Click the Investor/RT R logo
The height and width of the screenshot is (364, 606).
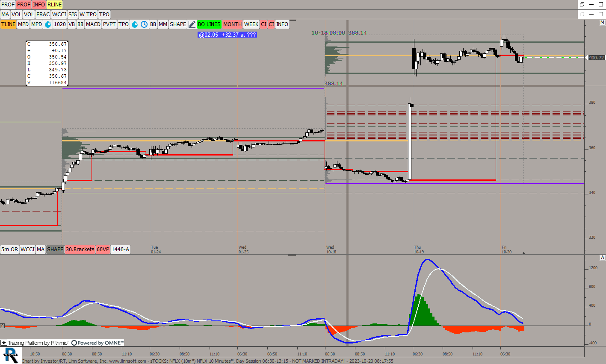pos(11,355)
